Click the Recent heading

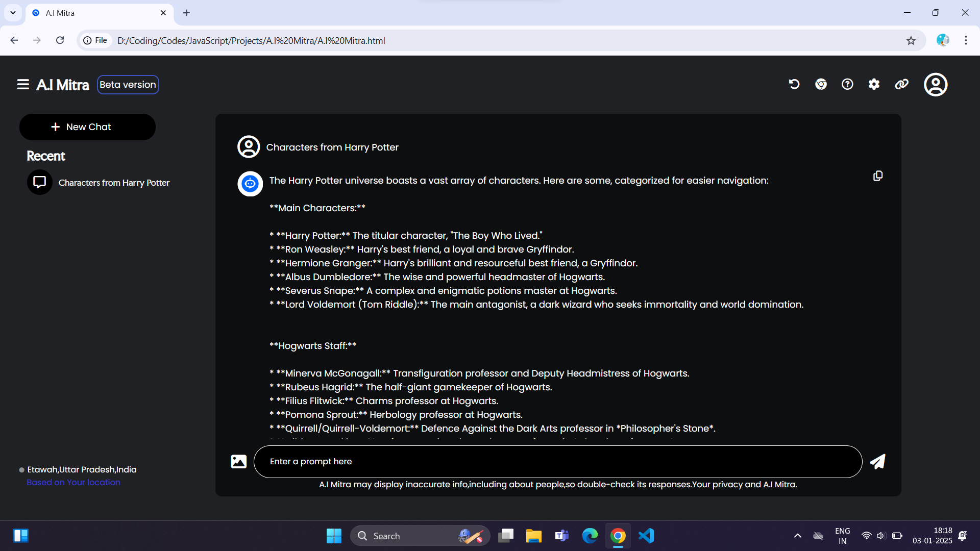(46, 156)
